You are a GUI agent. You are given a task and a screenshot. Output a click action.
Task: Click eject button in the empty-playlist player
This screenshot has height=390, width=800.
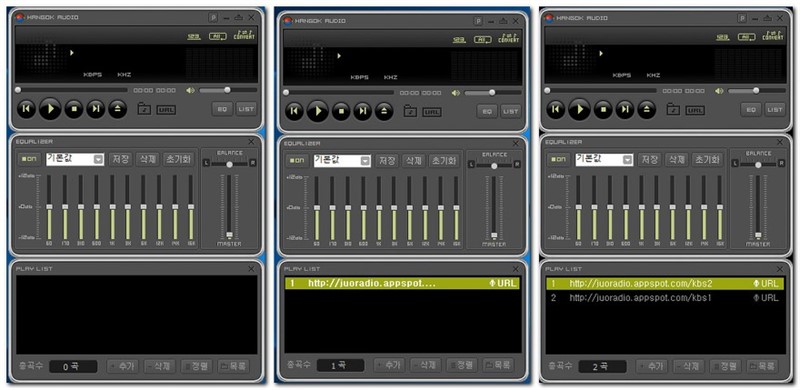[117, 109]
